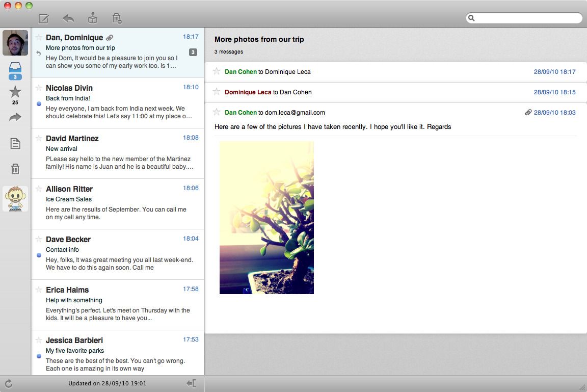Star the Nicolas Divin message
587x392 pixels.
(x=39, y=87)
